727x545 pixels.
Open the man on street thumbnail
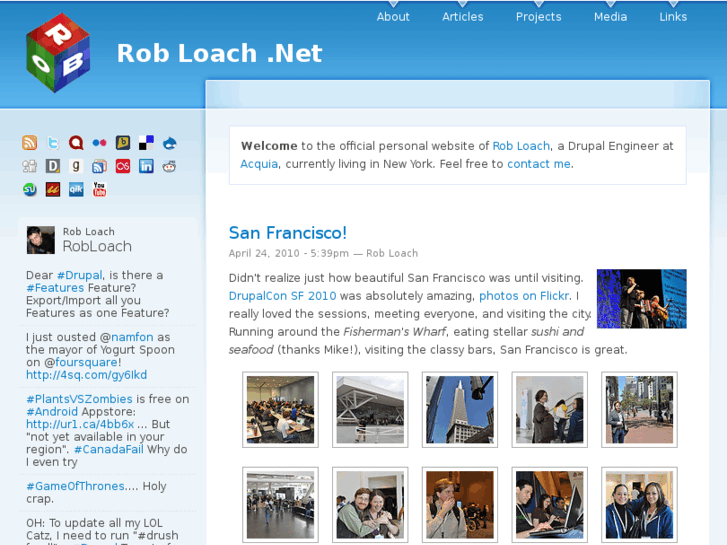coord(639,410)
